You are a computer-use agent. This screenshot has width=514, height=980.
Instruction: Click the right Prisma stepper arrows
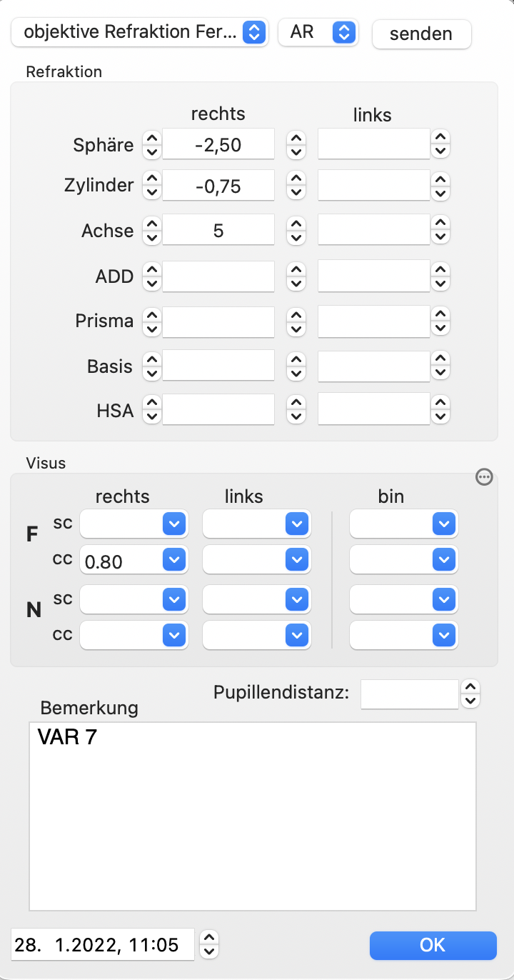point(152,321)
